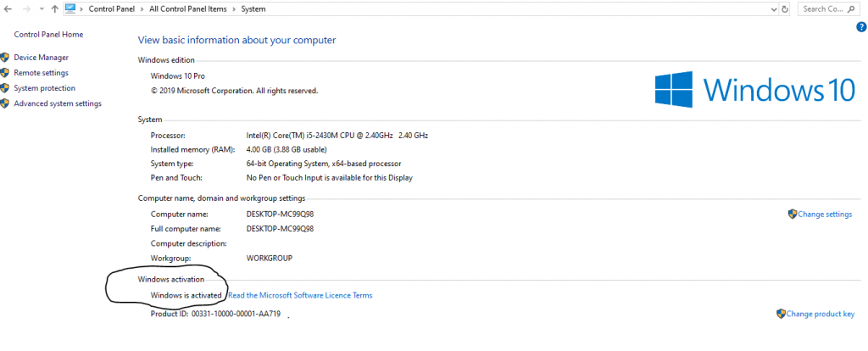Click the Windows is activated text
The width and height of the screenshot is (868, 351).
186,295
